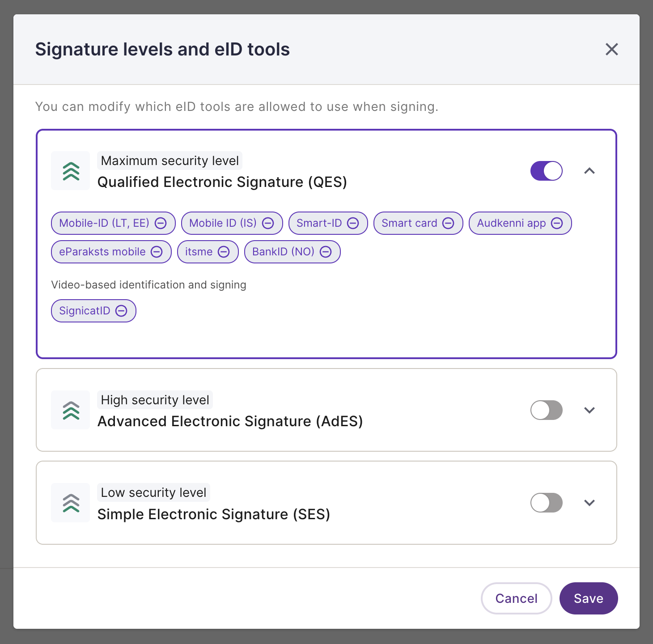Click SignicatID minus icon
The image size is (653, 644).
121,311
